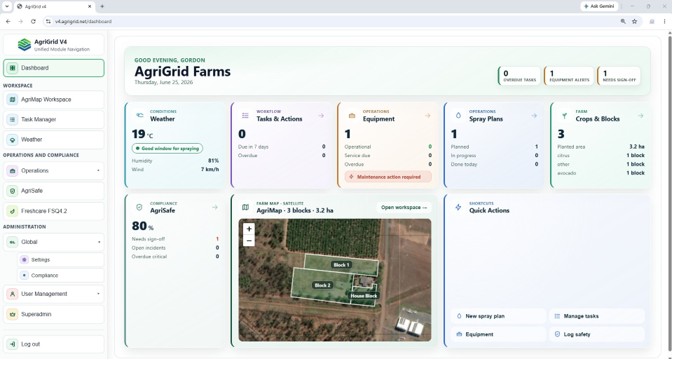Click the 'New spray plan' quick action
Image resolution: width=685 pixels, height=372 pixels.
click(498, 316)
